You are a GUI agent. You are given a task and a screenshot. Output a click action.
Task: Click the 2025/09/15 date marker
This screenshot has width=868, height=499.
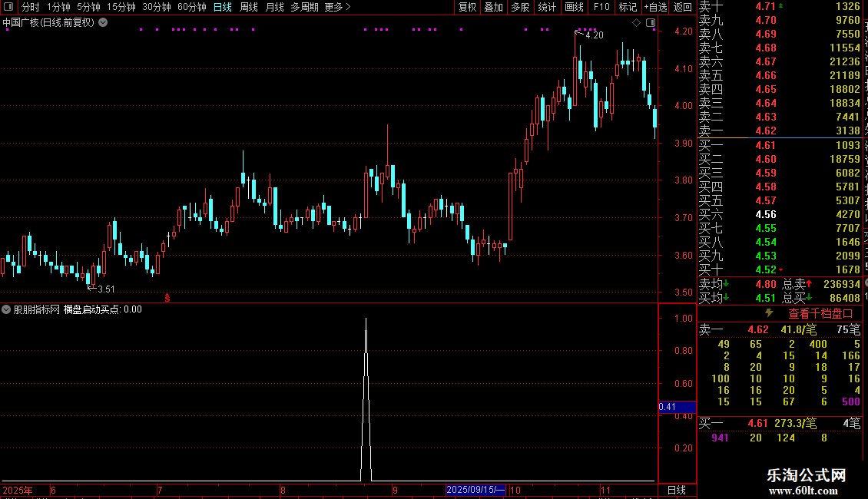(475, 490)
